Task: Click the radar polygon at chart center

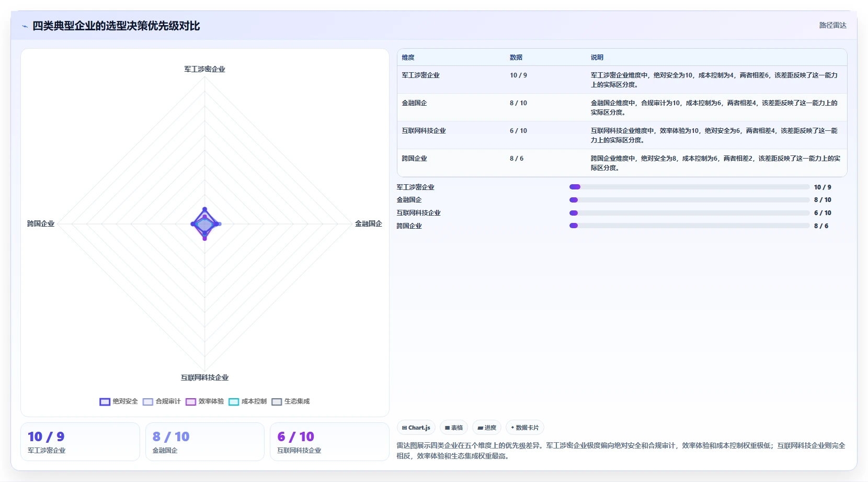Action: tap(204, 225)
